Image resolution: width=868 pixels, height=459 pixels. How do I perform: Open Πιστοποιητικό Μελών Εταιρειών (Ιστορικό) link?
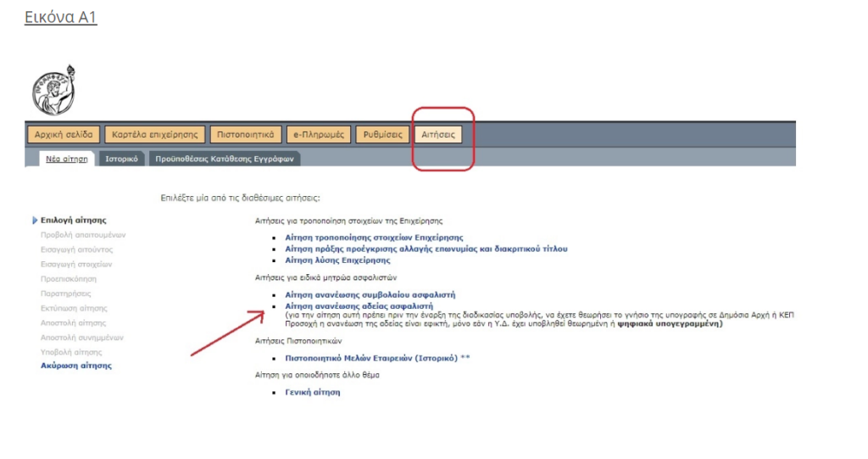click(371, 358)
